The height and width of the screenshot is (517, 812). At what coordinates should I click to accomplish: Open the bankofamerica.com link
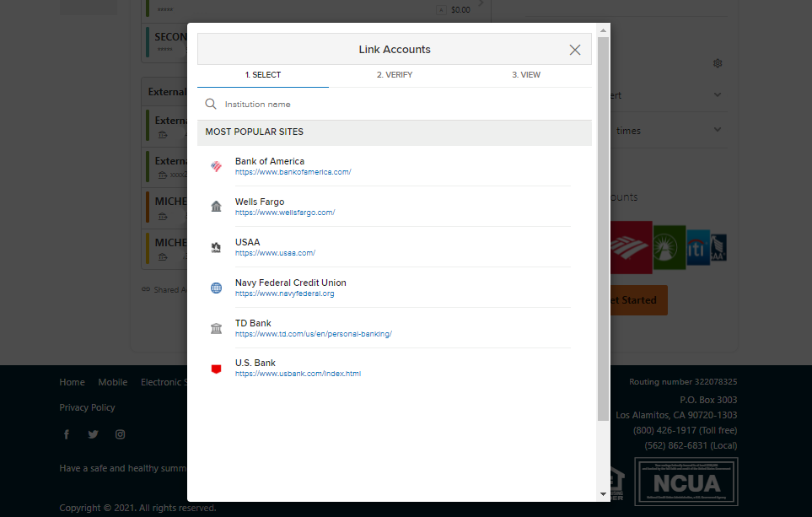point(293,172)
